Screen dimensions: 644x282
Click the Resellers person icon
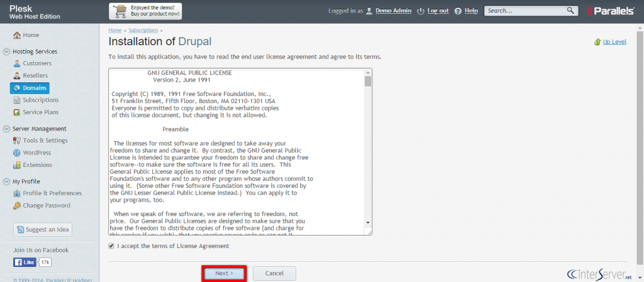17,76
